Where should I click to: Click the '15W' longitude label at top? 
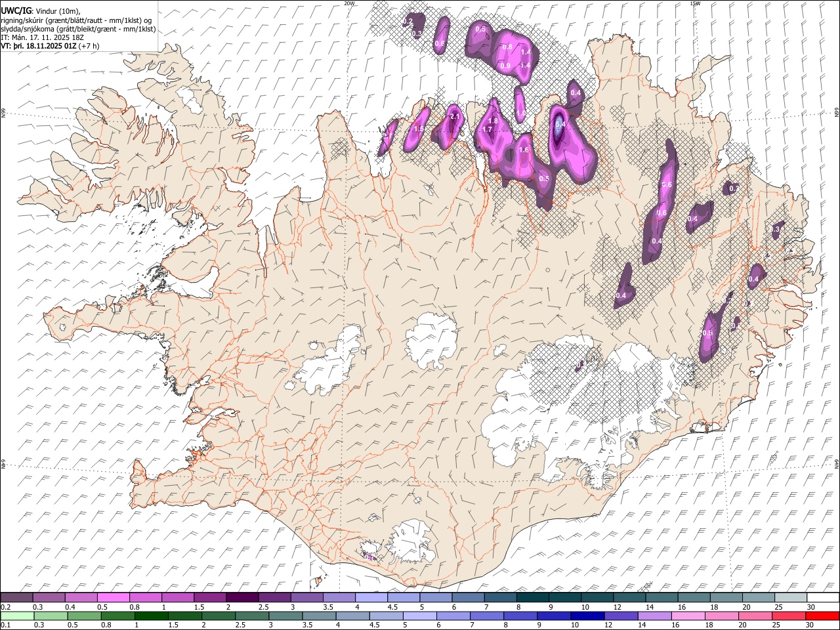click(x=695, y=3)
